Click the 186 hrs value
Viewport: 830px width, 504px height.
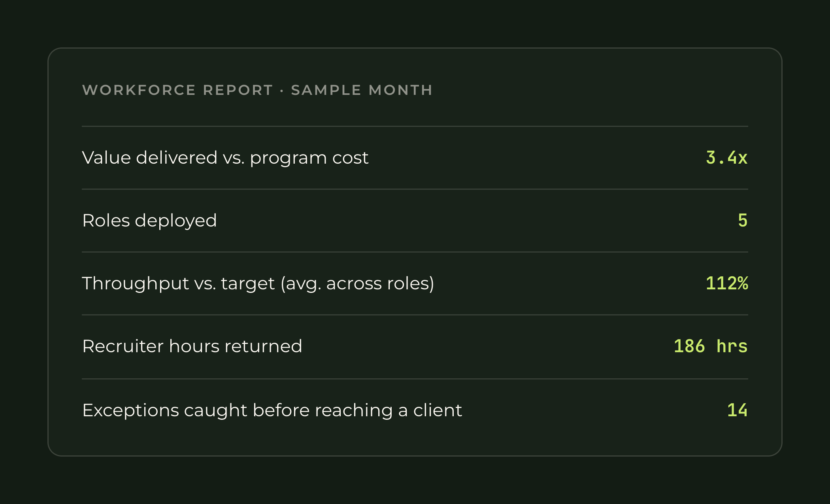tap(710, 346)
